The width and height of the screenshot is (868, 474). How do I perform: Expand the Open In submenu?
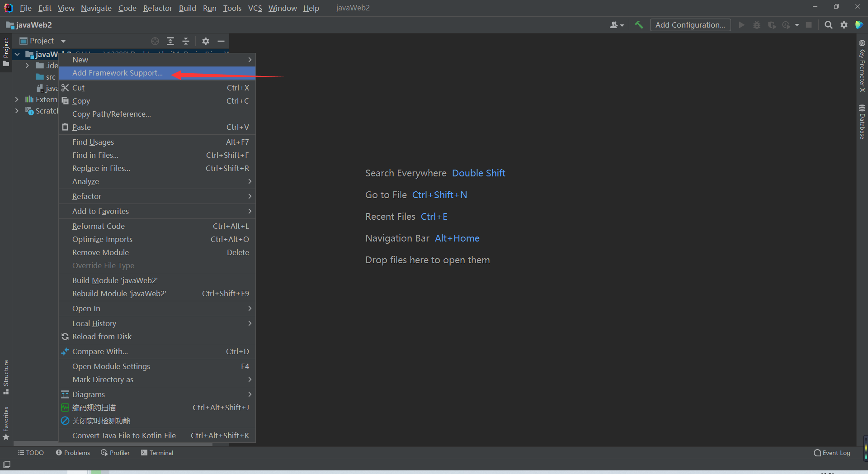(157, 308)
